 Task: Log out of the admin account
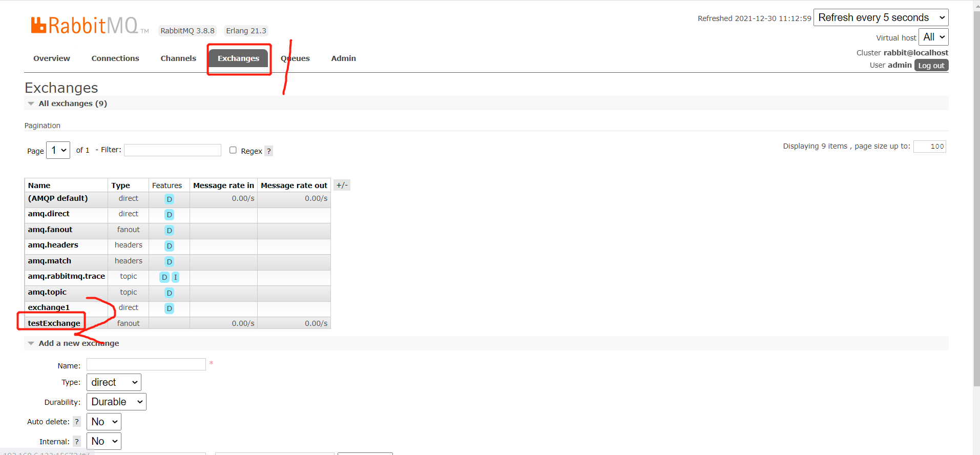931,66
